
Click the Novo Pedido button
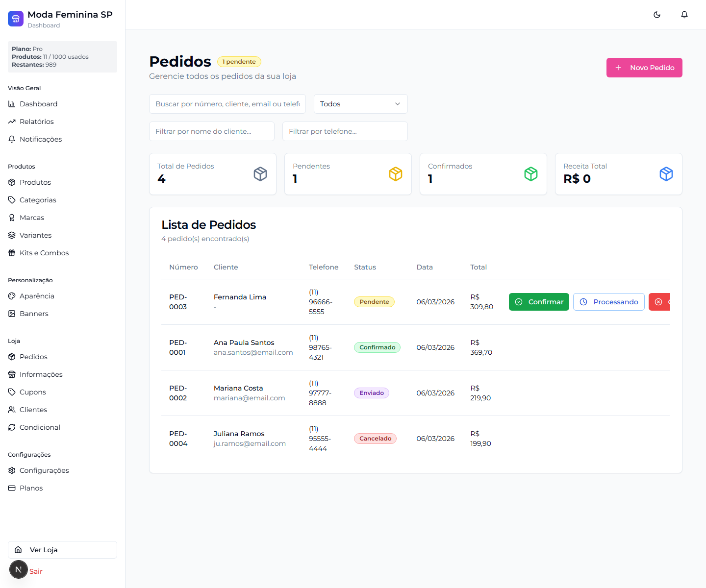click(644, 68)
